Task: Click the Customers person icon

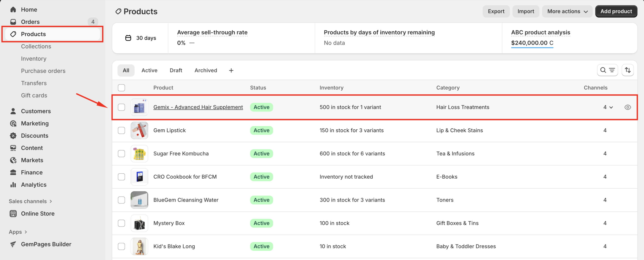Action: [13, 111]
